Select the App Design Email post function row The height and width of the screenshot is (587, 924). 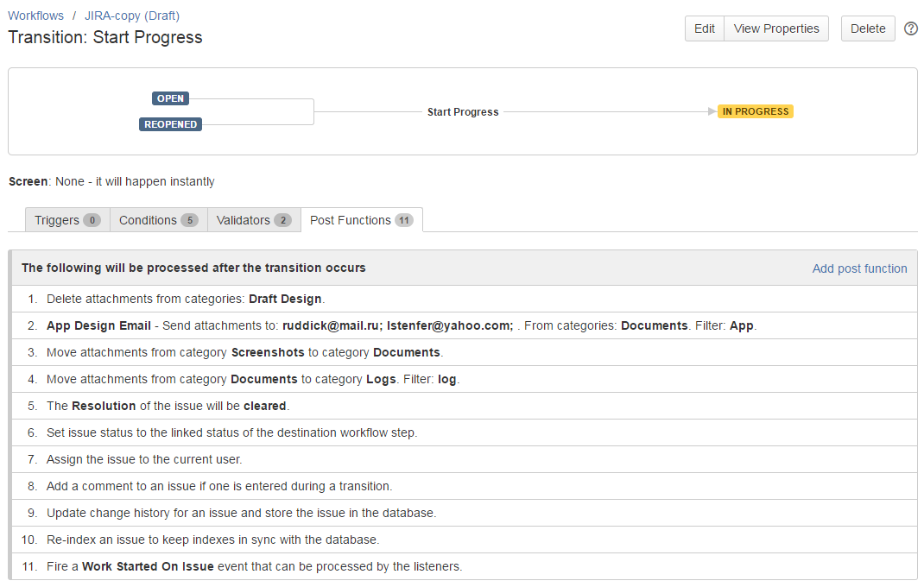[x=401, y=325]
